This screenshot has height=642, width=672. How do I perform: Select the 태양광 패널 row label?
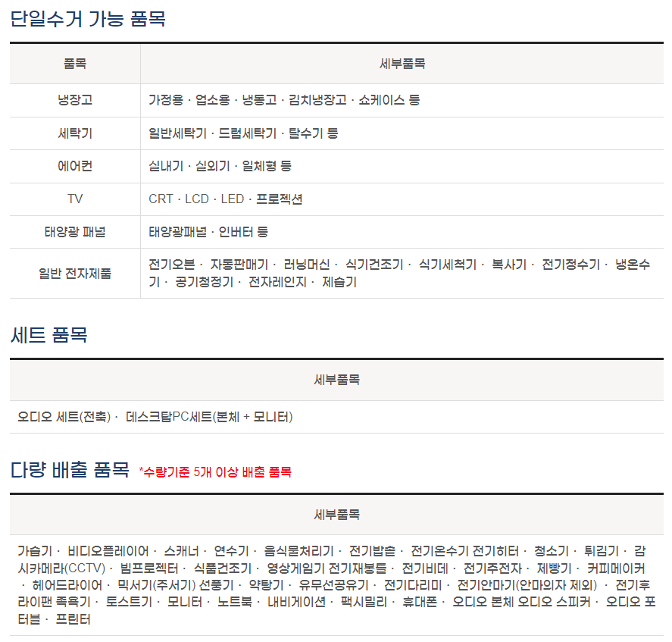pos(75,232)
